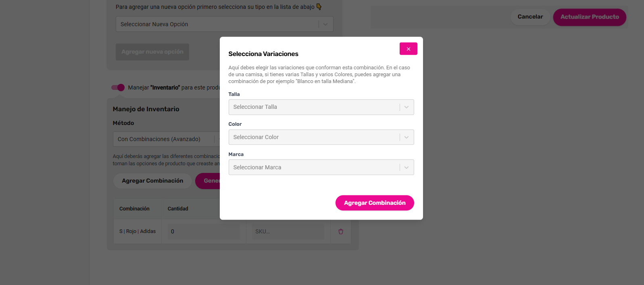Click the Actualizar Producto button

(589, 17)
